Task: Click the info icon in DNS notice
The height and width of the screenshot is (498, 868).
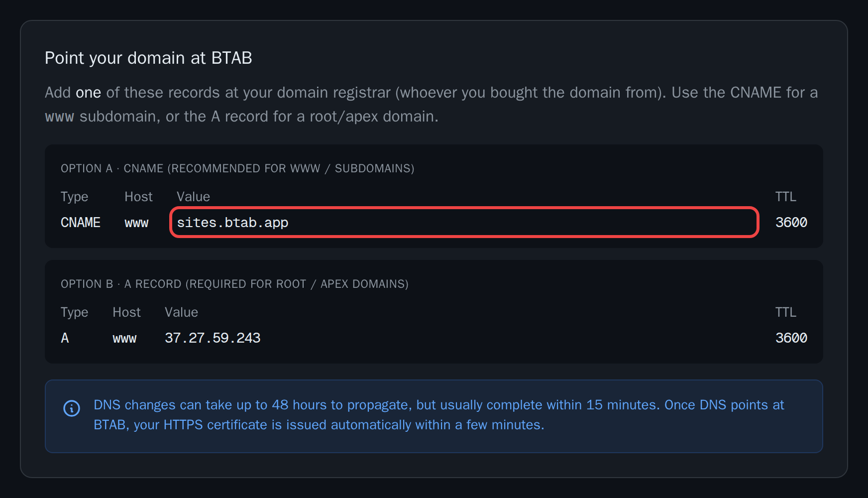Action: (x=72, y=408)
